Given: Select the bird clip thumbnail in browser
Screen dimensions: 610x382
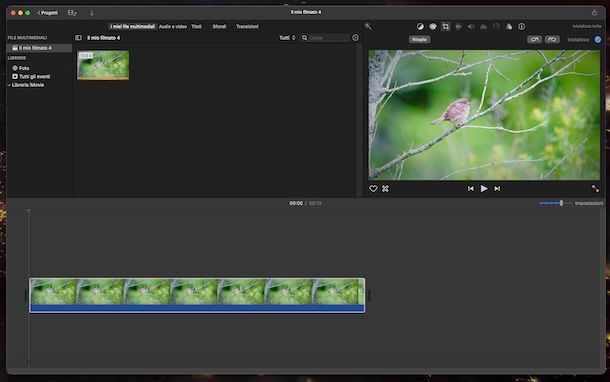Looking at the screenshot, I should (103, 65).
